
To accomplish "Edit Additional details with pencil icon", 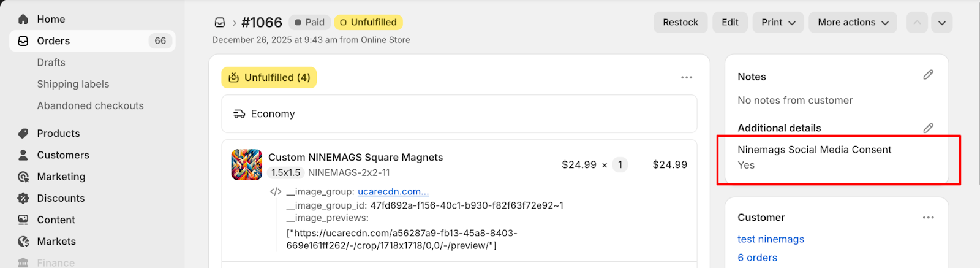I will [928, 128].
